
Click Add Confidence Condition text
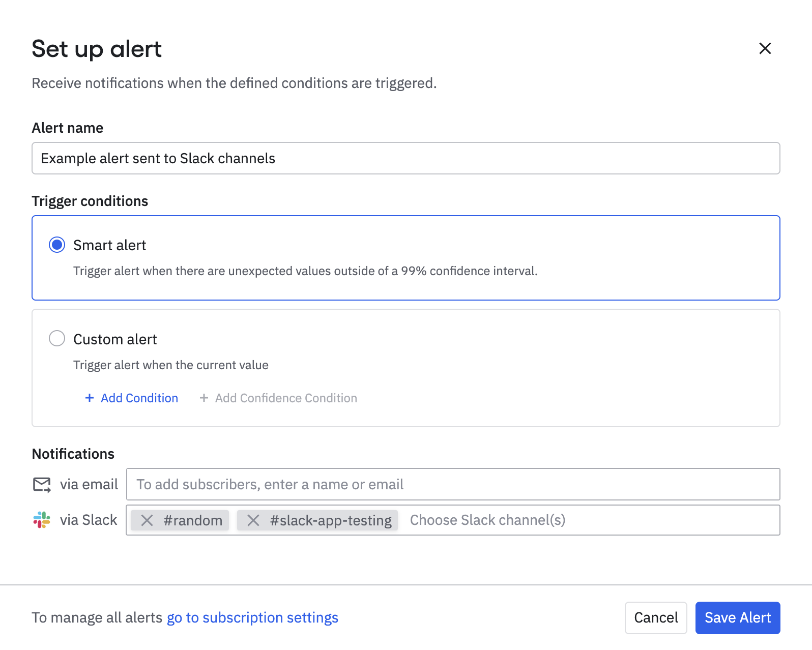click(x=286, y=398)
